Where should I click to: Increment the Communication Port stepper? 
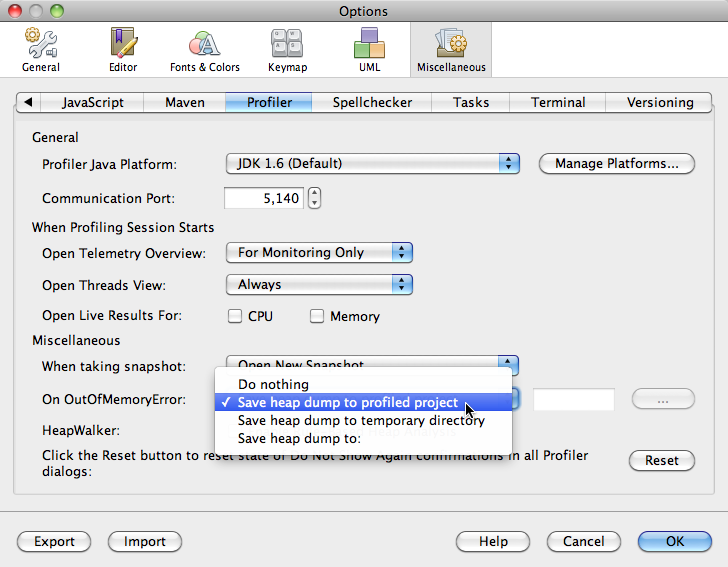[x=314, y=193]
